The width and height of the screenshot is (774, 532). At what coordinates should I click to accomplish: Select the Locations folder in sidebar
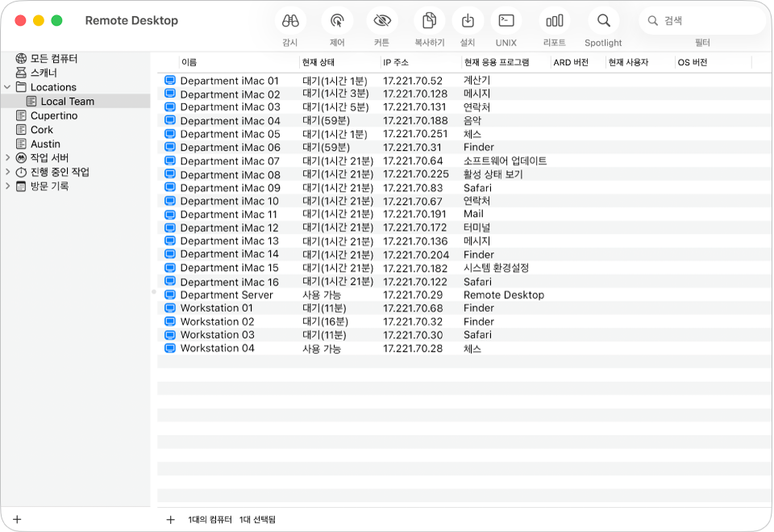point(53,87)
